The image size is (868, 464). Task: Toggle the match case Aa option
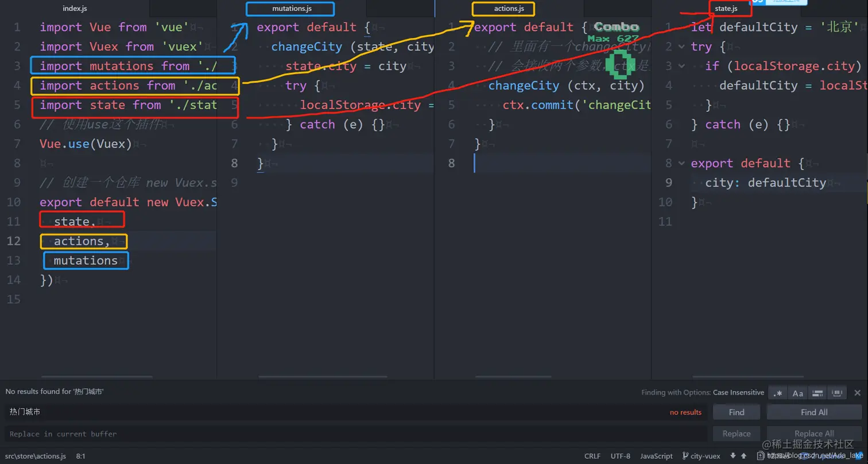798,393
